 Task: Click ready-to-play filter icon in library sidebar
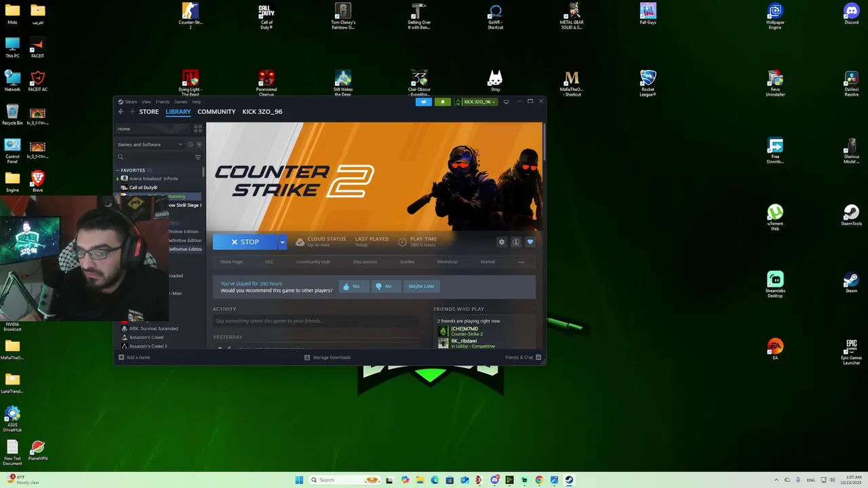199,144
